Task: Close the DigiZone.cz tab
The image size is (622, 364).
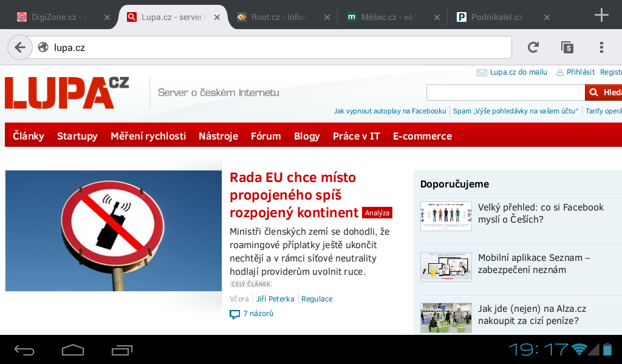Action: coord(108,17)
